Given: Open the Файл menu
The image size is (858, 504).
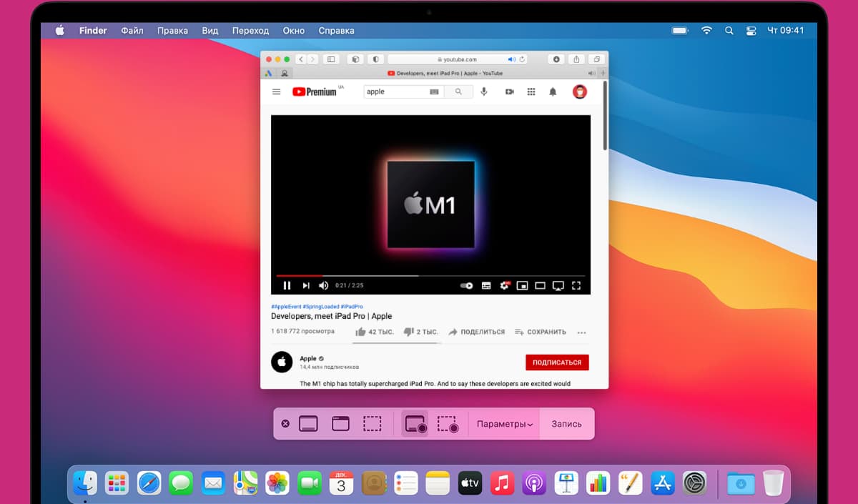Looking at the screenshot, I should [x=132, y=31].
